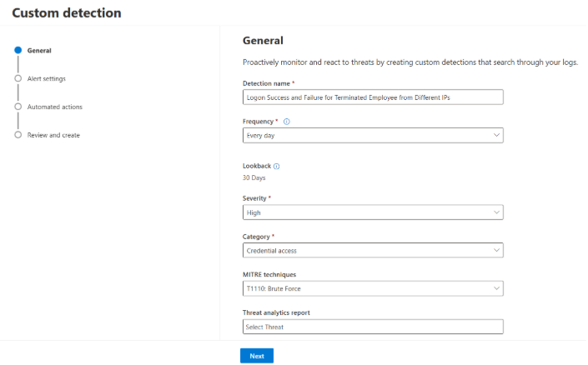Click the Frequency info icon
The width and height of the screenshot is (588, 365).
(x=287, y=122)
